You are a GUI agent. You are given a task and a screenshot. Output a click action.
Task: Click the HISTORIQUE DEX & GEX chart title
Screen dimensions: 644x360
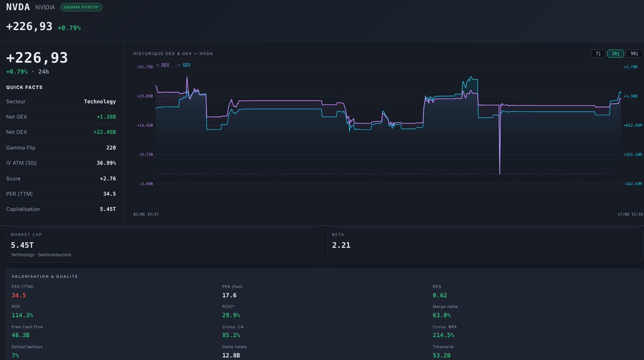(173, 54)
